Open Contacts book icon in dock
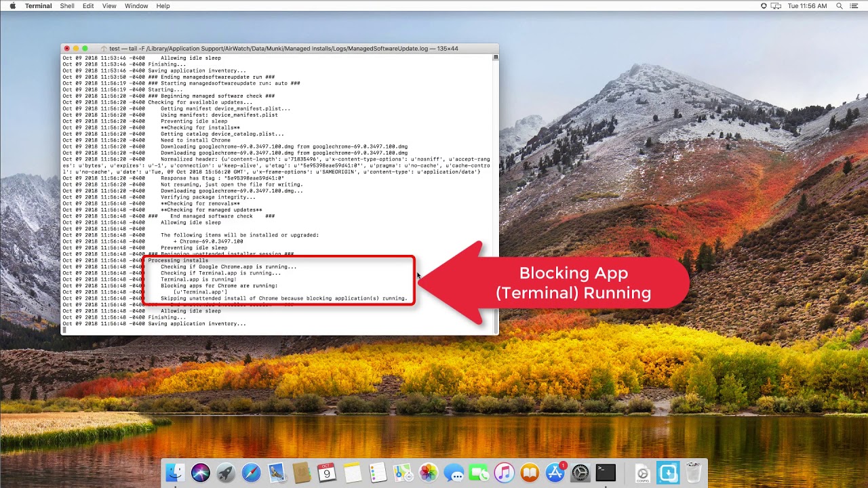The width and height of the screenshot is (868, 488). [x=302, y=472]
